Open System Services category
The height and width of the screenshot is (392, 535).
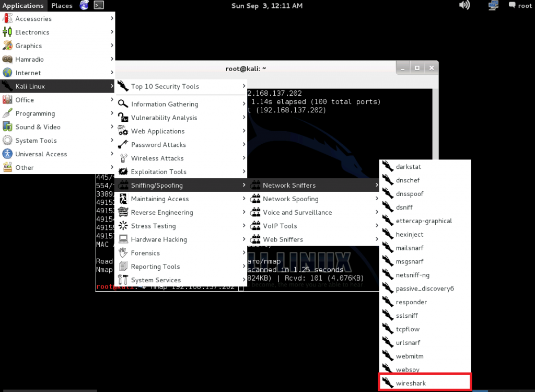coord(181,280)
